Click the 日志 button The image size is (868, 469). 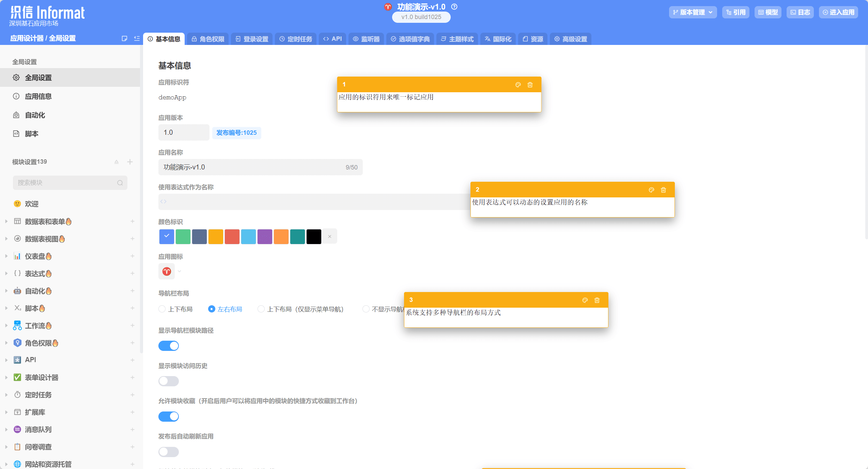800,12
